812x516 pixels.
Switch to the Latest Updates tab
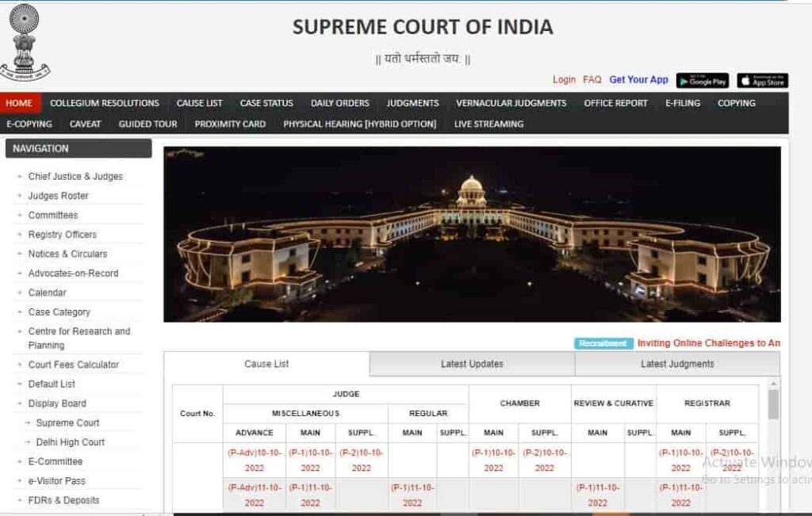[472, 364]
